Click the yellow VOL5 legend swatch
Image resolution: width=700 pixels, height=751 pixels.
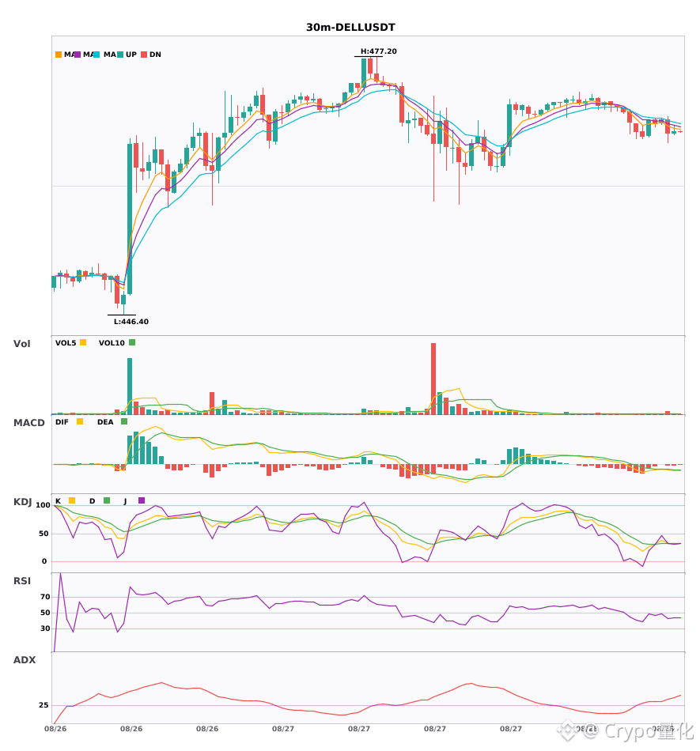point(83,342)
